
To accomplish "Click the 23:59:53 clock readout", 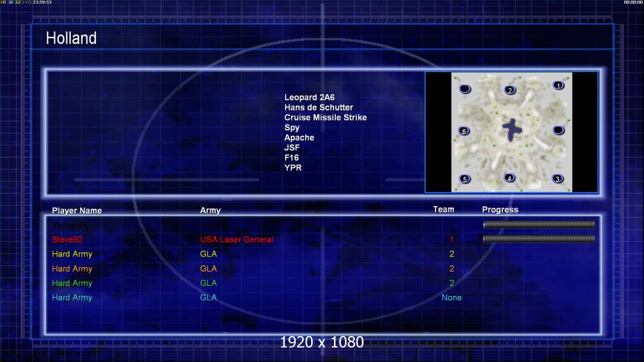I will 42,2.
